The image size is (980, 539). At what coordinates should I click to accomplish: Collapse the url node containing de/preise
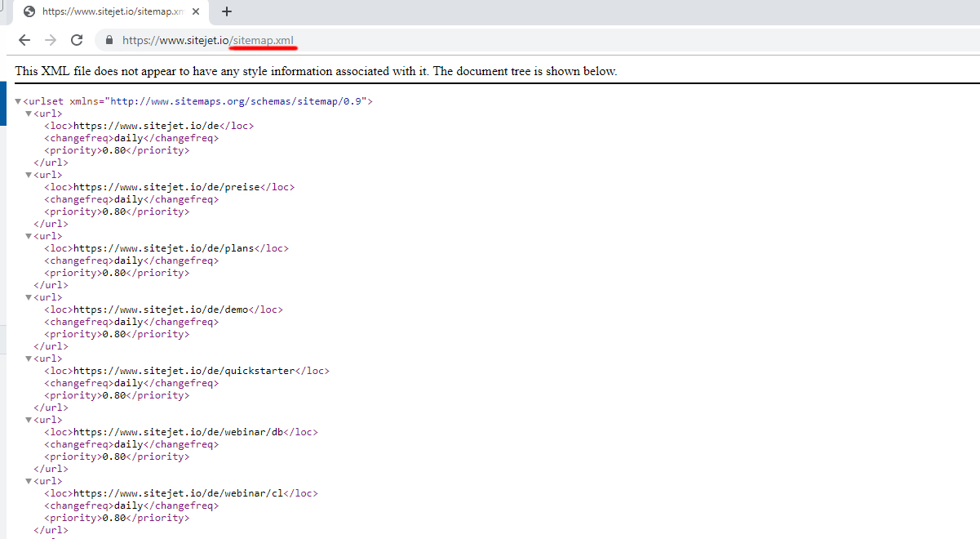tap(29, 175)
